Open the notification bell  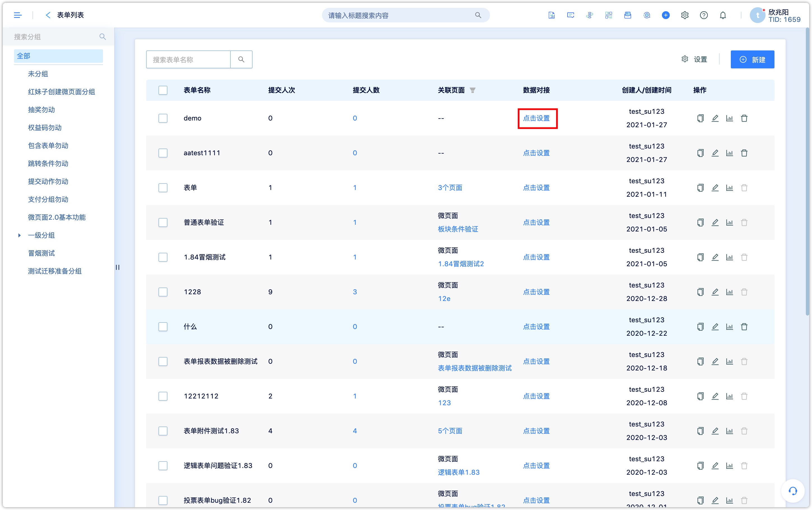click(723, 15)
